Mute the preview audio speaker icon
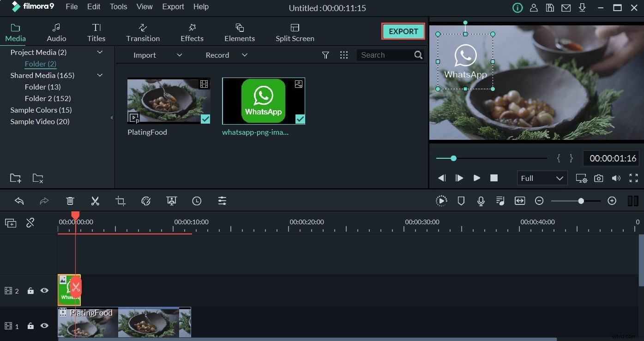Image resolution: width=644 pixels, height=341 pixels. tap(616, 178)
